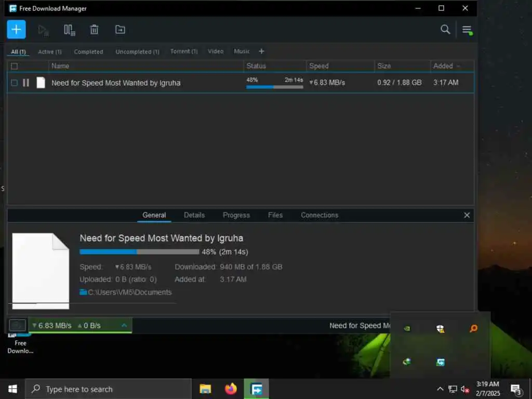Open the notification center icon
This screenshot has width=532, height=399.
[x=516, y=389]
